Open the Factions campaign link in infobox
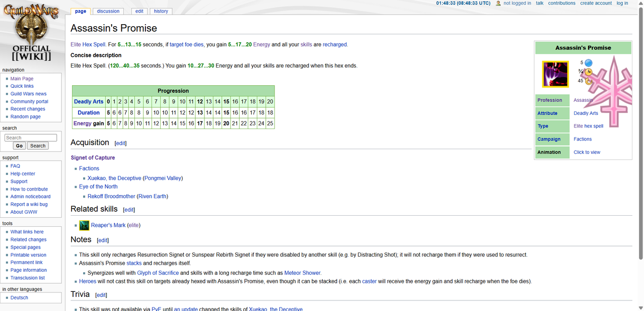Image resolution: width=644 pixels, height=311 pixels. pyautogui.click(x=583, y=139)
